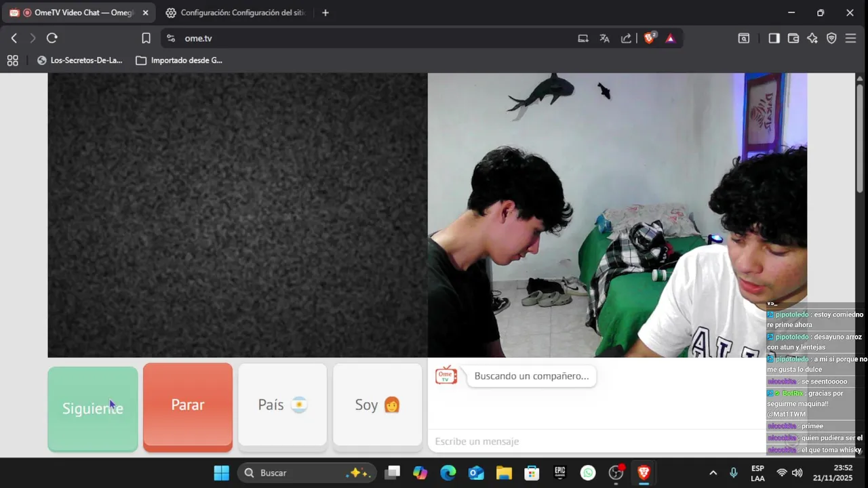Open Brave VPN shield icon
This screenshot has width=868, height=488.
point(831,39)
